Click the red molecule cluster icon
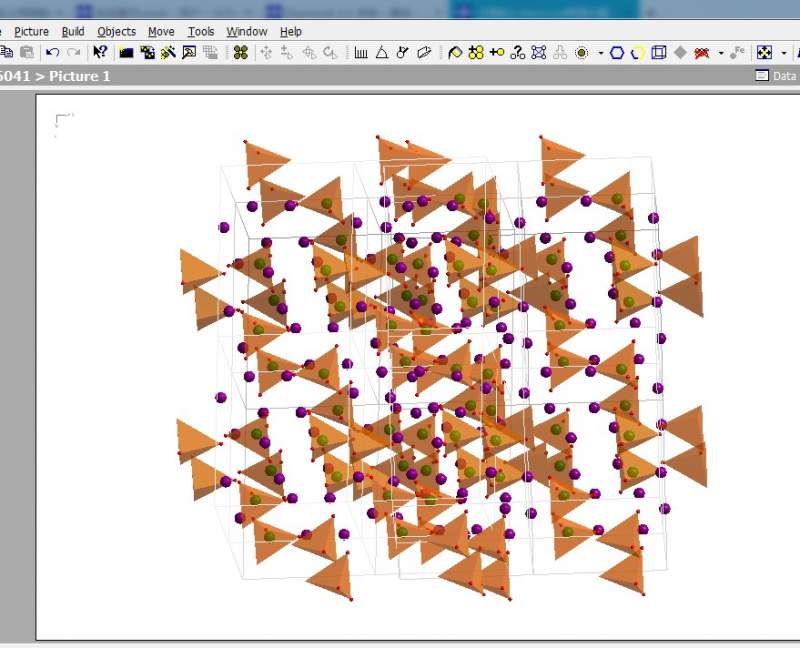 [x=702, y=53]
